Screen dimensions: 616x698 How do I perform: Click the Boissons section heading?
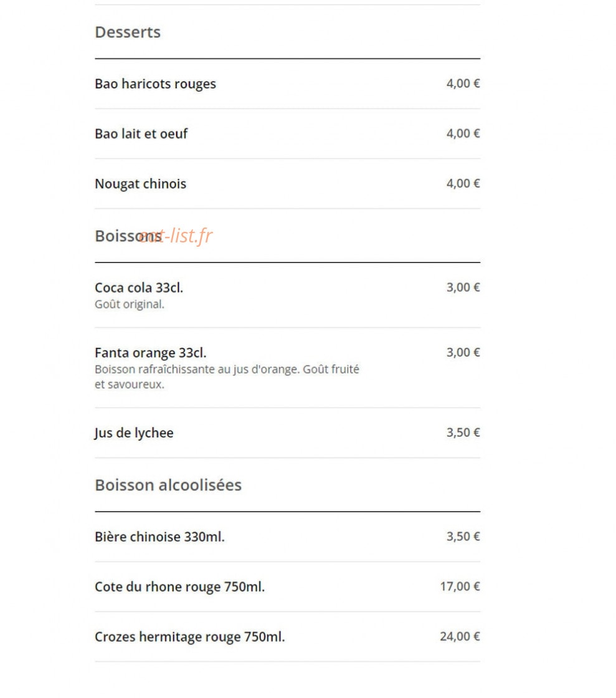[128, 236]
